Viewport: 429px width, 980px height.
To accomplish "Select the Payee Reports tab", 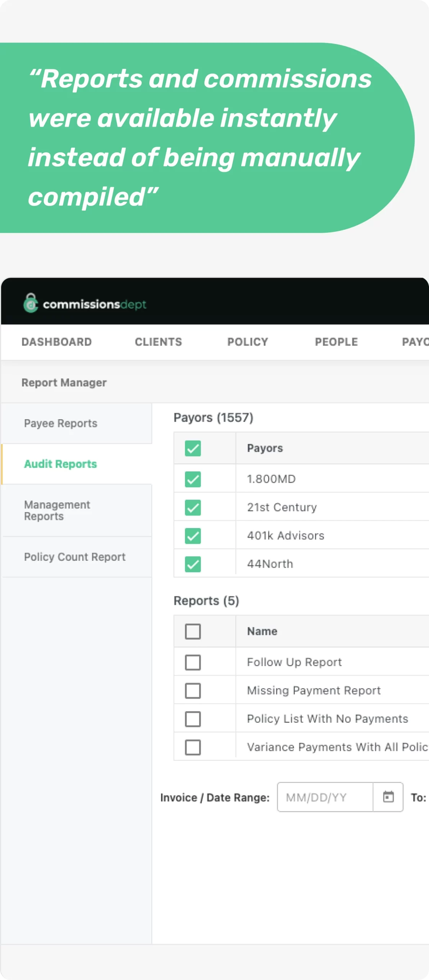I will coord(61,423).
